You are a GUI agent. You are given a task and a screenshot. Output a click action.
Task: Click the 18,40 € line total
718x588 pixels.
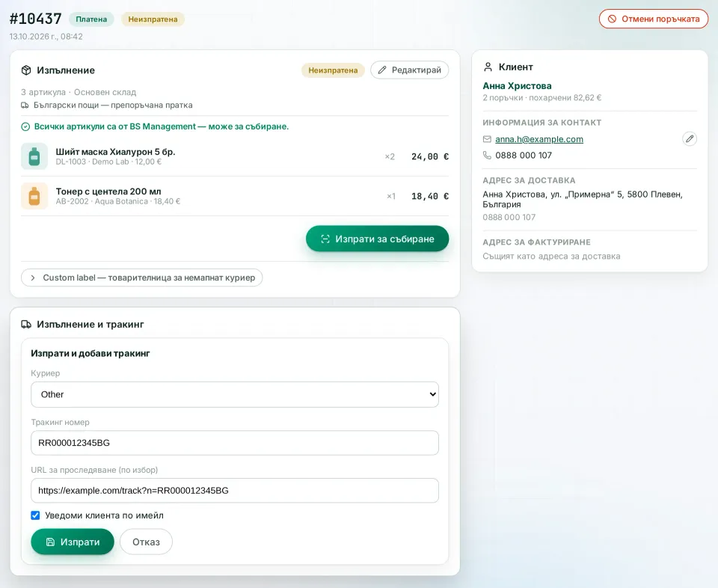[x=430, y=197]
